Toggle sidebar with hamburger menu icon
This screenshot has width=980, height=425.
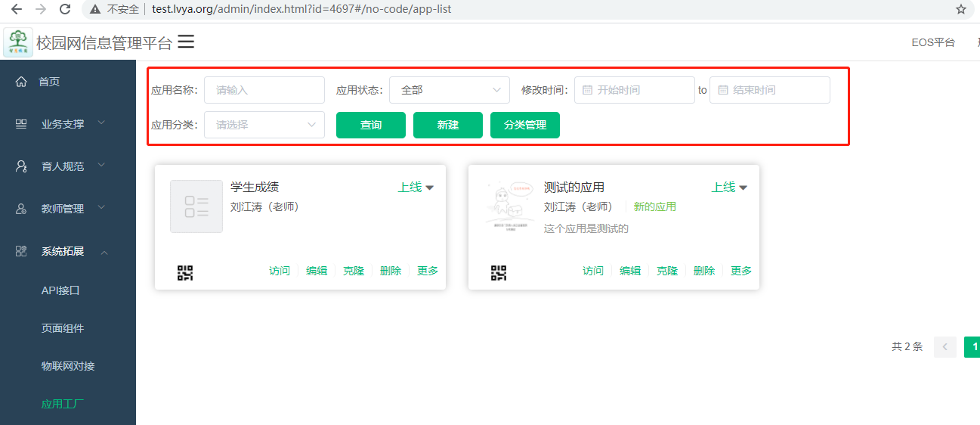click(x=186, y=42)
